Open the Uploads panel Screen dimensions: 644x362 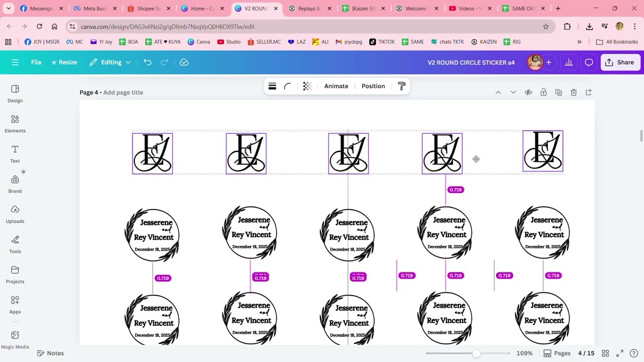(15, 214)
